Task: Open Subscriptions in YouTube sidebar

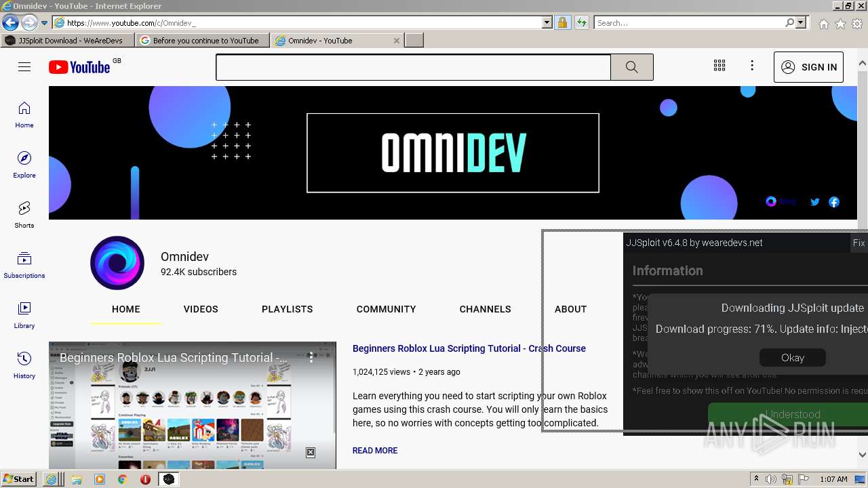Action: click(x=24, y=266)
